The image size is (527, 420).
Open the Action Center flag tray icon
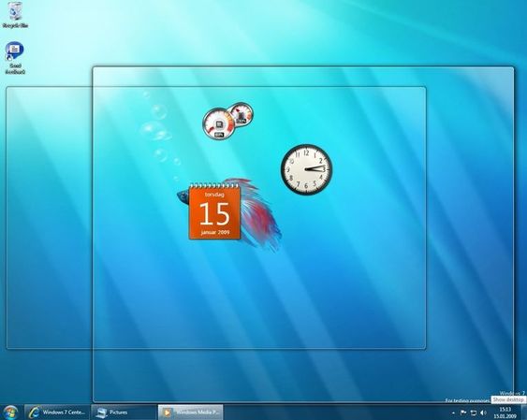[462, 413]
